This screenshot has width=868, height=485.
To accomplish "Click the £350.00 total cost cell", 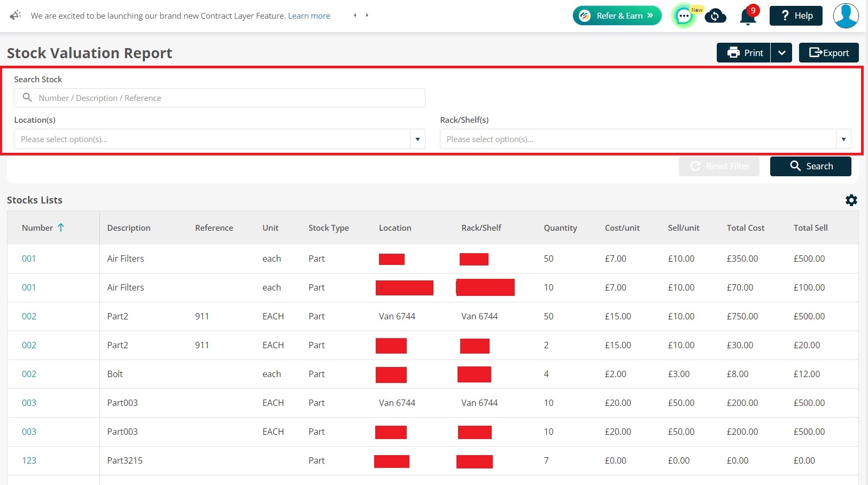I will click(x=742, y=259).
